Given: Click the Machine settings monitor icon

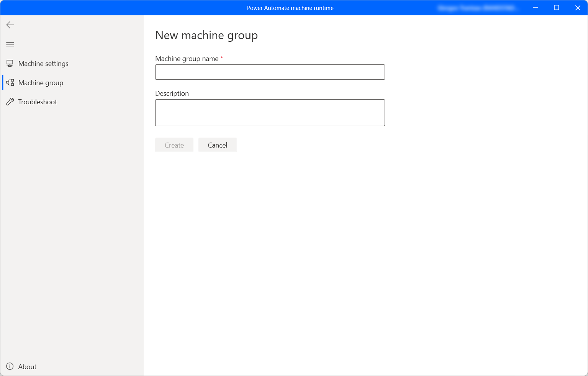Looking at the screenshot, I should [x=10, y=63].
